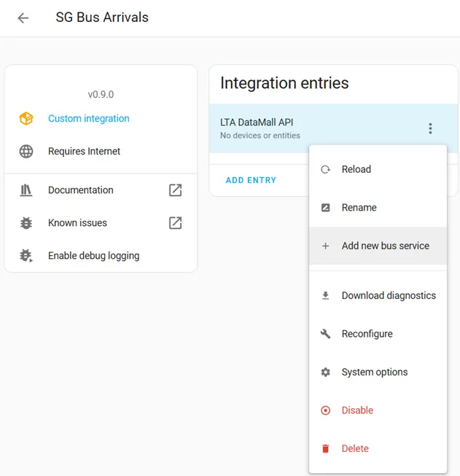460x476 pixels.
Task: Click the books icon next to Documentation
Action: pos(26,190)
